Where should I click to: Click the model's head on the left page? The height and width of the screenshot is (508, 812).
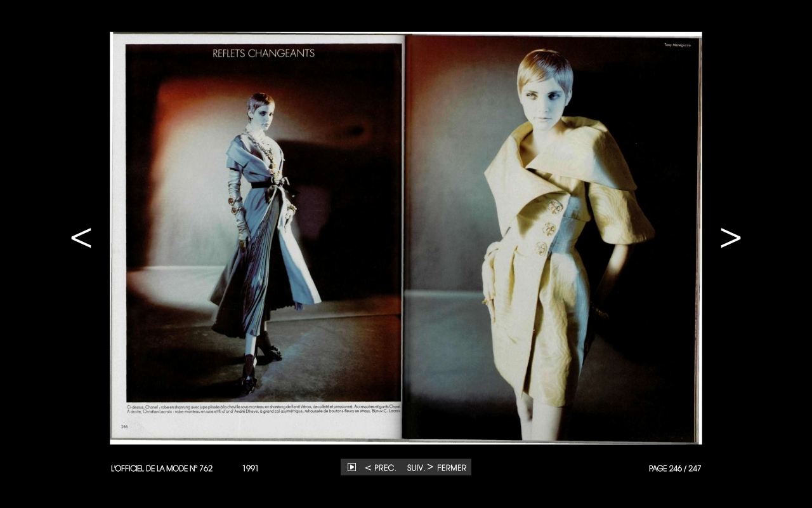click(260, 109)
